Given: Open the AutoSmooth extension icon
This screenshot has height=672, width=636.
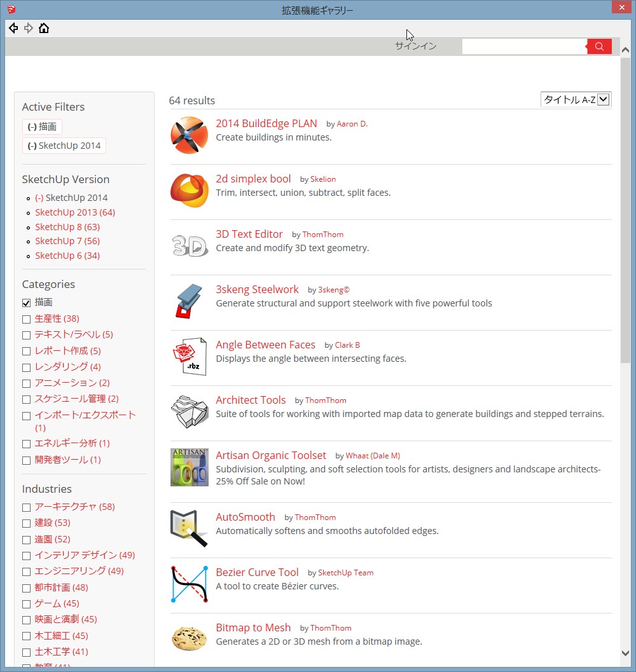Looking at the screenshot, I should [189, 528].
